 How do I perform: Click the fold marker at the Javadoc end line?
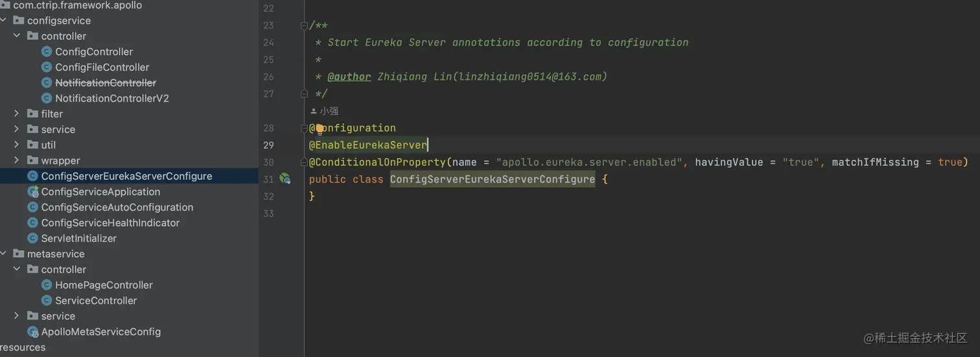(x=304, y=94)
